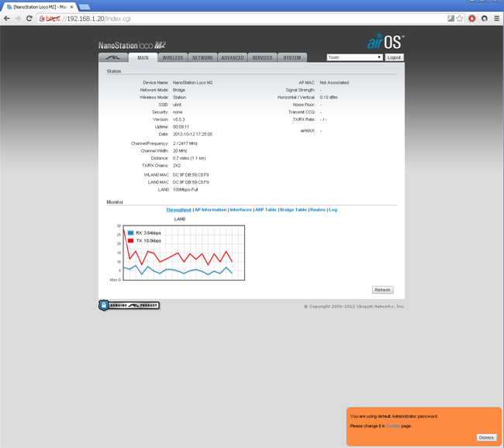The image size is (504, 448).
Task: Open the Log link
Action: click(333, 210)
